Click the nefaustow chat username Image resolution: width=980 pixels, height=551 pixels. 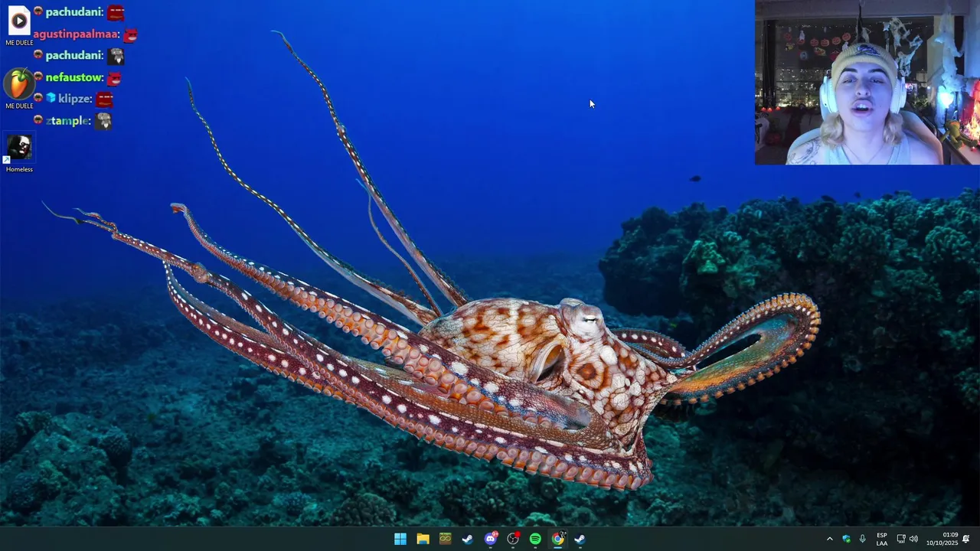pyautogui.click(x=74, y=77)
